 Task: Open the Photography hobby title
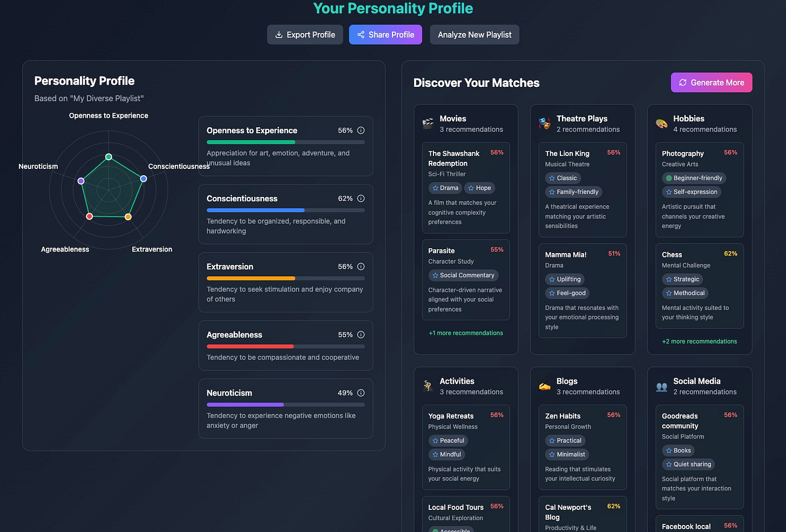(683, 154)
